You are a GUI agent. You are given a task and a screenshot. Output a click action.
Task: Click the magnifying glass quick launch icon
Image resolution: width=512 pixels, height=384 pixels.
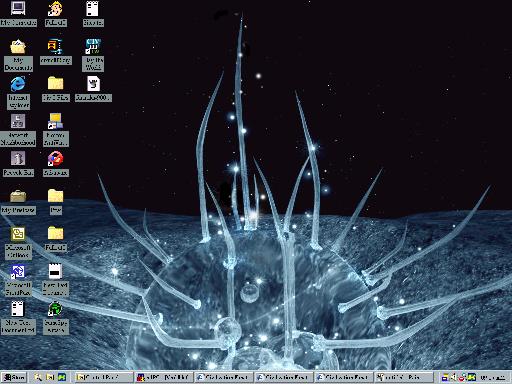click(x=38, y=377)
